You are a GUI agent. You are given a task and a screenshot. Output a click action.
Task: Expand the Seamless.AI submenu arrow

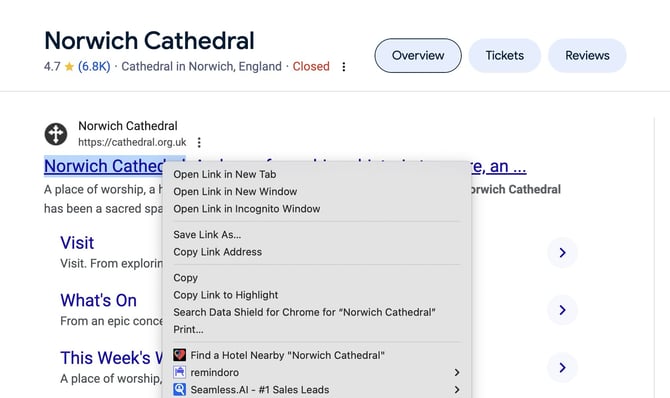[x=457, y=389]
